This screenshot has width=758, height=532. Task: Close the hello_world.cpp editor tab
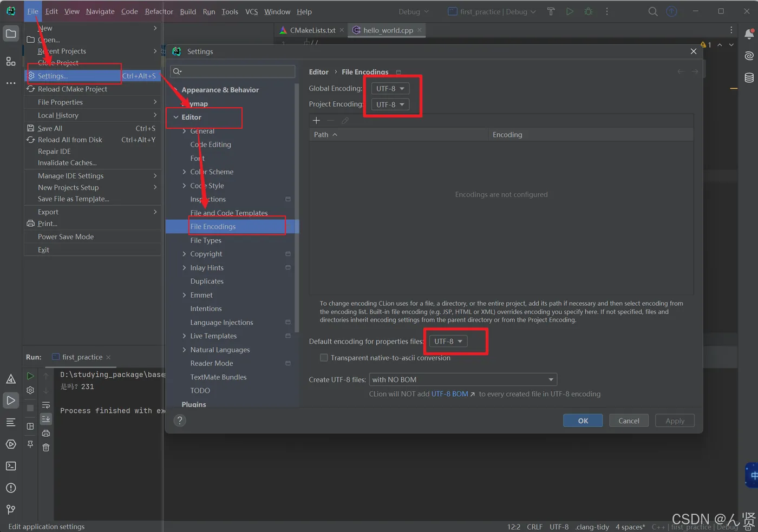420,30
